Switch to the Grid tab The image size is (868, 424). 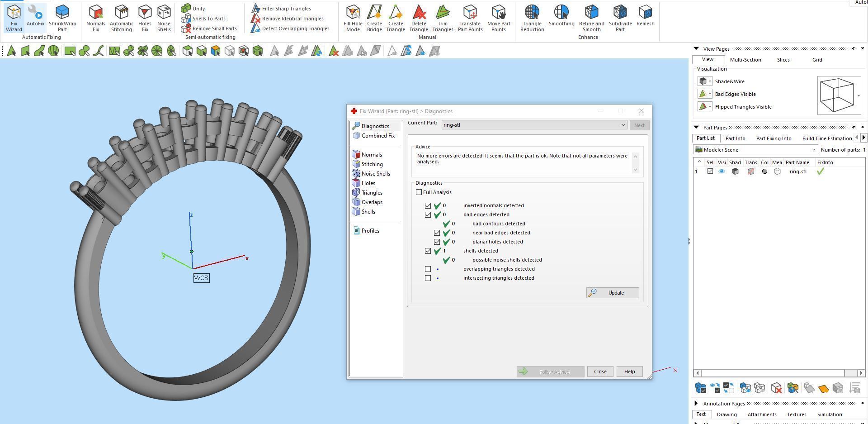[x=817, y=60]
